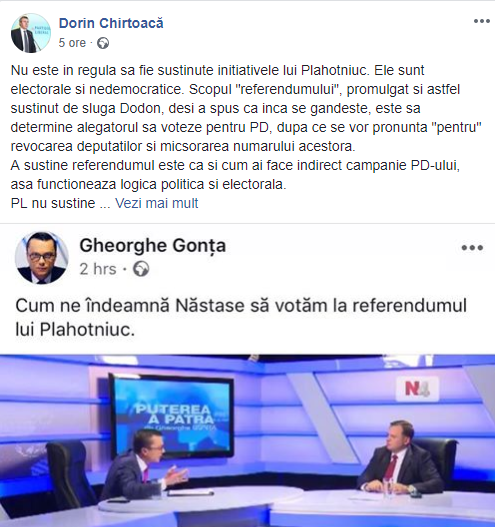Click the N4 channel logo in image

417,389
